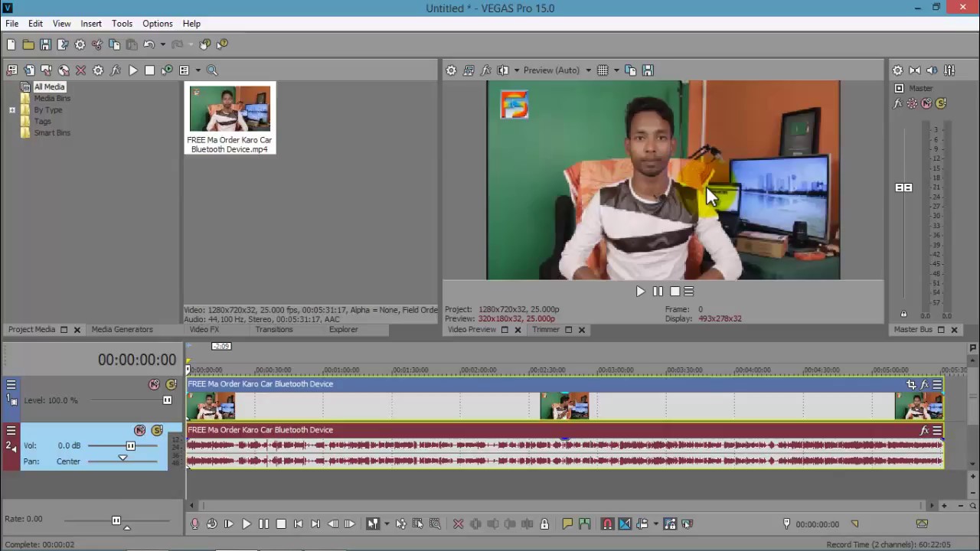Save the project with the floppy icon
The image size is (980, 551).
pyautogui.click(x=45, y=44)
